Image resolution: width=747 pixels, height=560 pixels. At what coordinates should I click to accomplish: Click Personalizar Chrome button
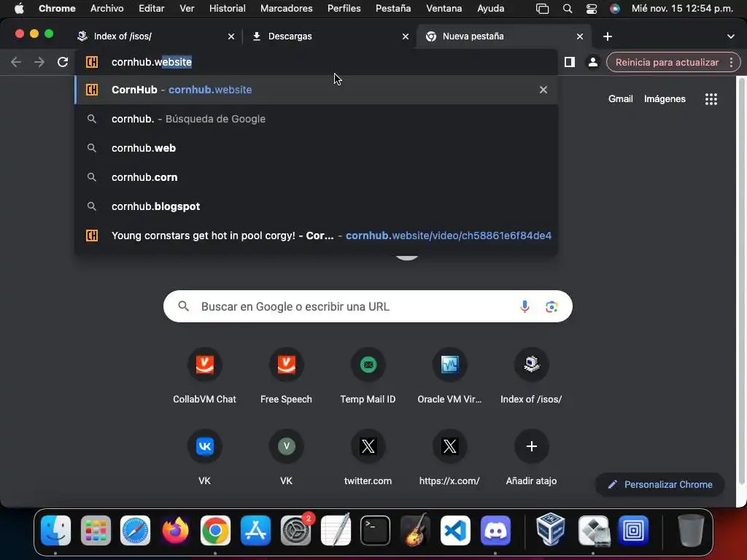(x=659, y=484)
